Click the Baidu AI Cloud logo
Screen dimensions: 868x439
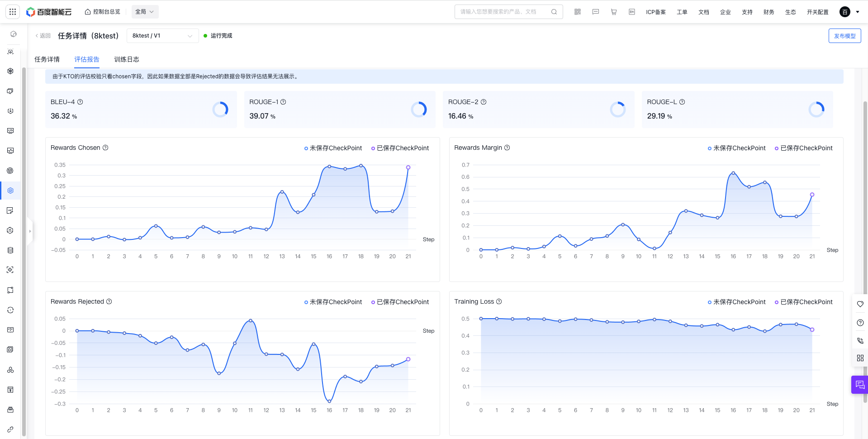tap(49, 12)
